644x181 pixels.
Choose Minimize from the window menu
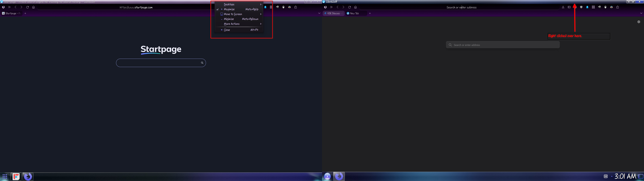[239, 19]
